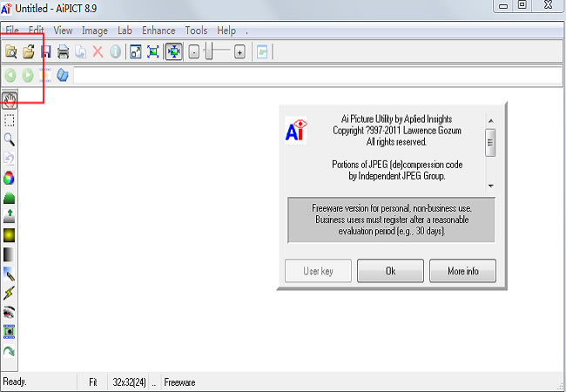Image resolution: width=566 pixels, height=392 pixels.
Task: Select the sharpen pen tool icon
Action: pos(10,274)
